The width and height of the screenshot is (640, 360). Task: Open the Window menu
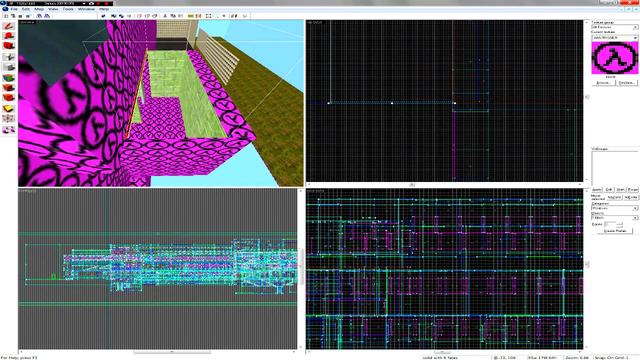click(x=87, y=9)
